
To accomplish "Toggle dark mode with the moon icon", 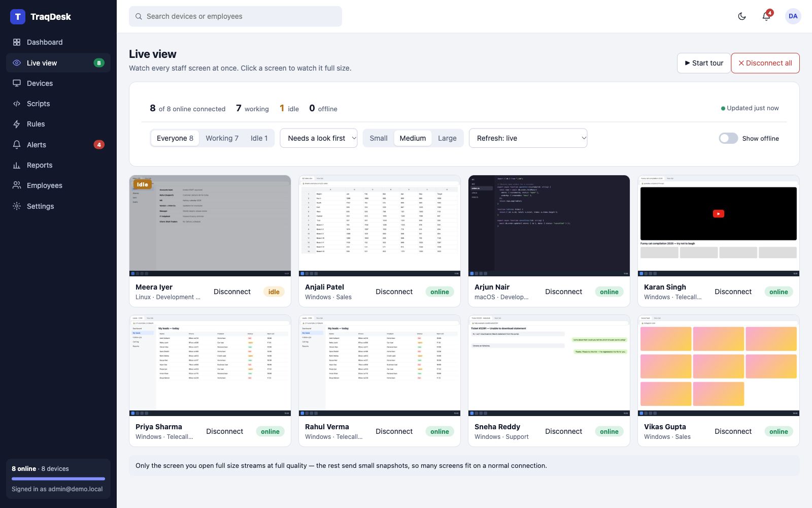I will tap(742, 16).
